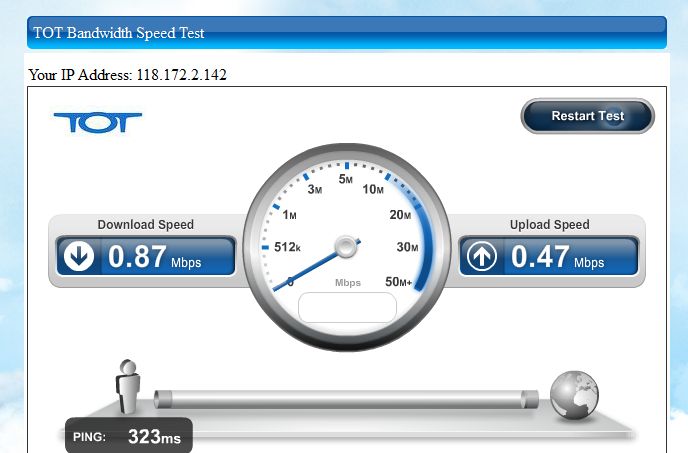
Task: Click the Restart Test button
Action: (x=588, y=116)
